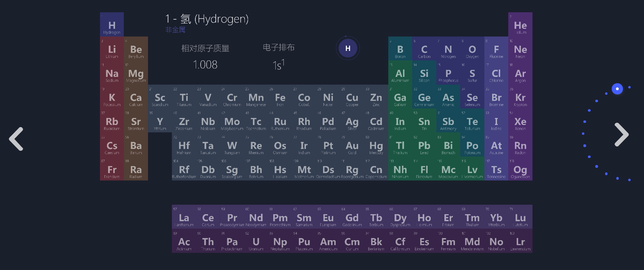
Task: Click the Tungsten (W) tile
Action: tap(232, 145)
